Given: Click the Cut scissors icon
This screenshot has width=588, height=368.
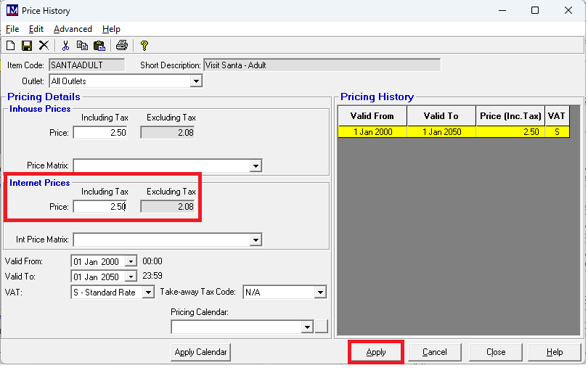Looking at the screenshot, I should 65,46.
